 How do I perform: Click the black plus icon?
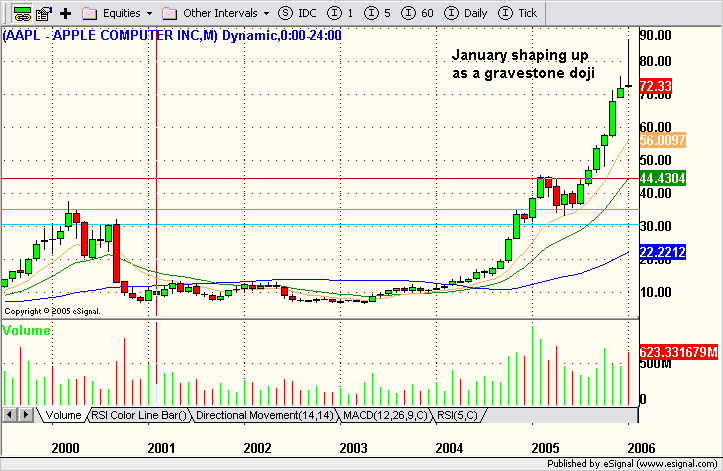click(65, 14)
